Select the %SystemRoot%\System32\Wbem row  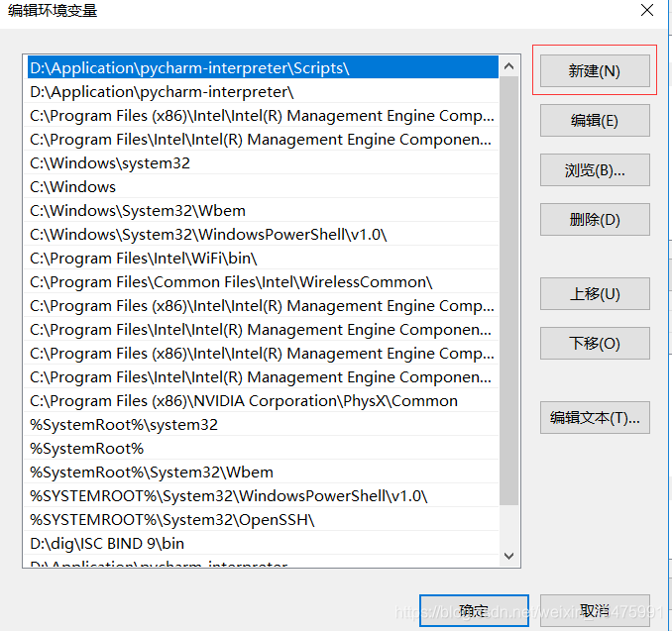point(263,473)
